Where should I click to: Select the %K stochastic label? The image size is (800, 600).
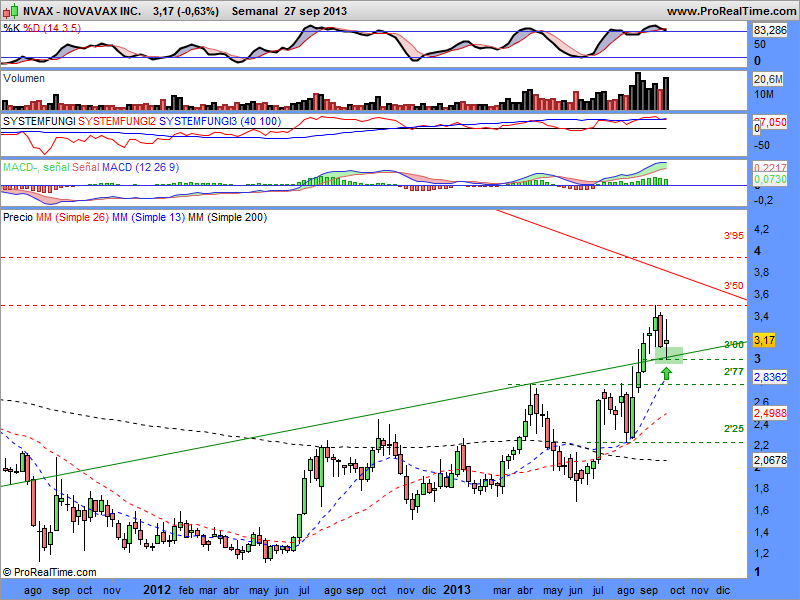click(11, 28)
